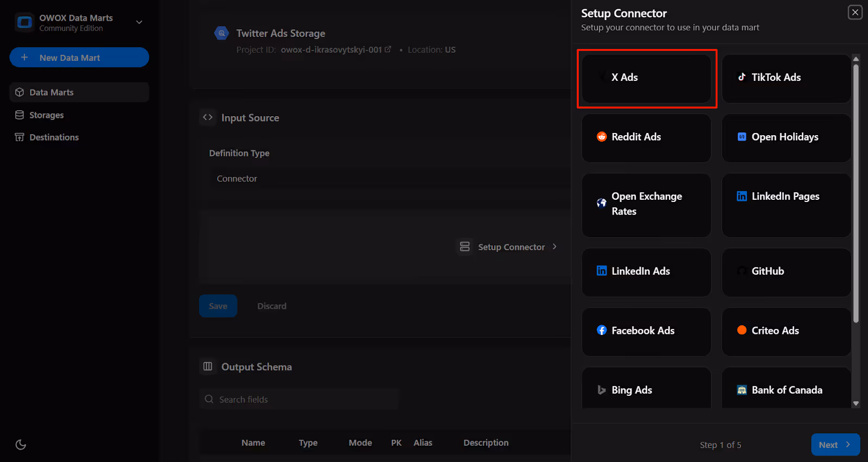The width and height of the screenshot is (868, 462).
Task: Click the Name column header
Action: (253, 443)
